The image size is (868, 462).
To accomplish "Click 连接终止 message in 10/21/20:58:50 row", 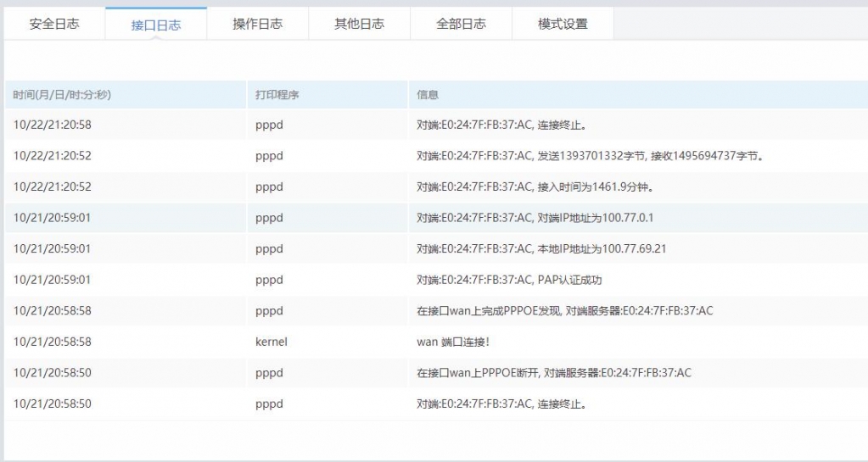I will [x=501, y=404].
